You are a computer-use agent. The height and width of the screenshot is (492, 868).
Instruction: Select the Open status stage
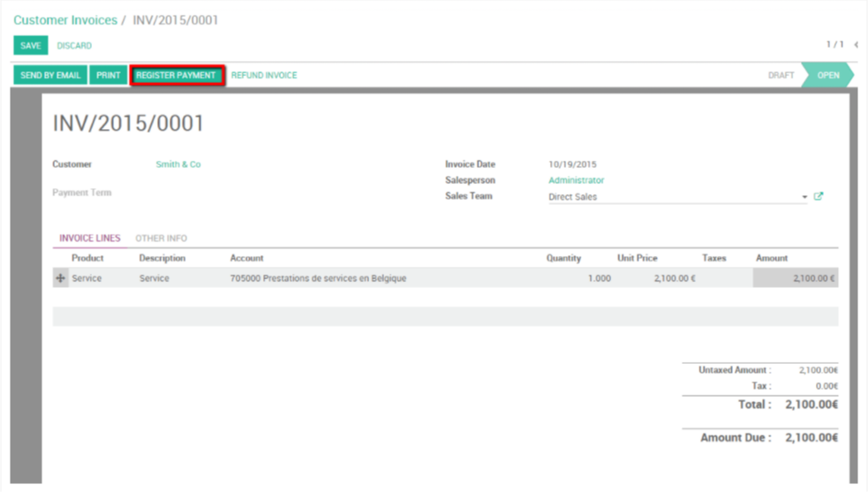(828, 75)
